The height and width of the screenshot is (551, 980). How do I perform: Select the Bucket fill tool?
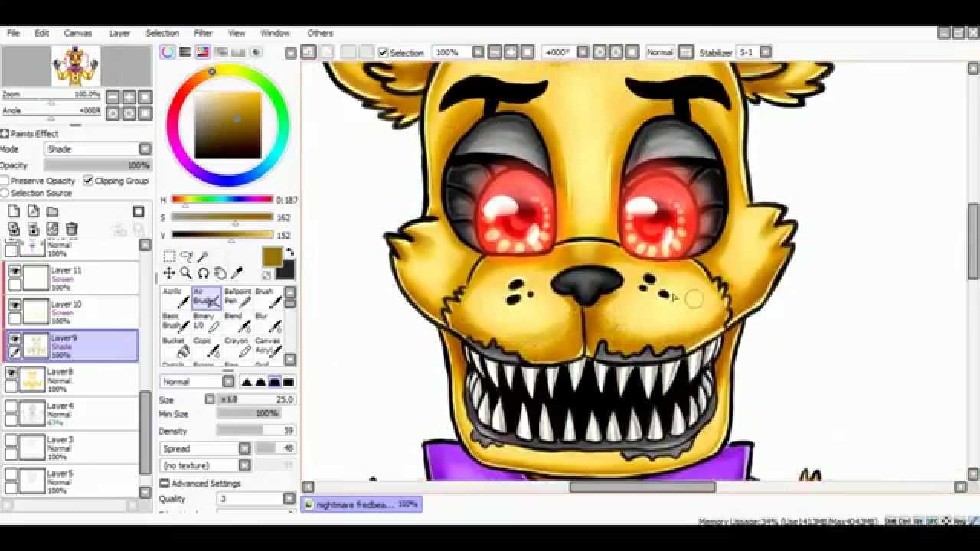[175, 346]
